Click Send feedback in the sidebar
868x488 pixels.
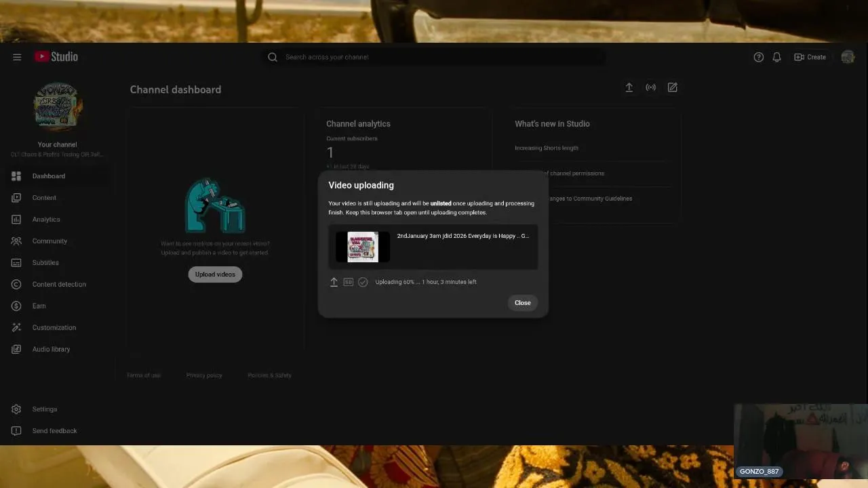(57, 431)
